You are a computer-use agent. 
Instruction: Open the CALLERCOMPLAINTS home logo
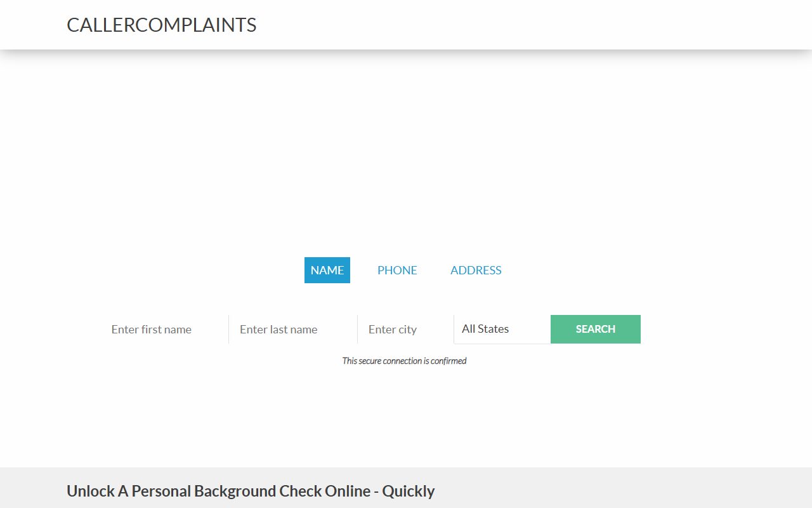(x=162, y=25)
